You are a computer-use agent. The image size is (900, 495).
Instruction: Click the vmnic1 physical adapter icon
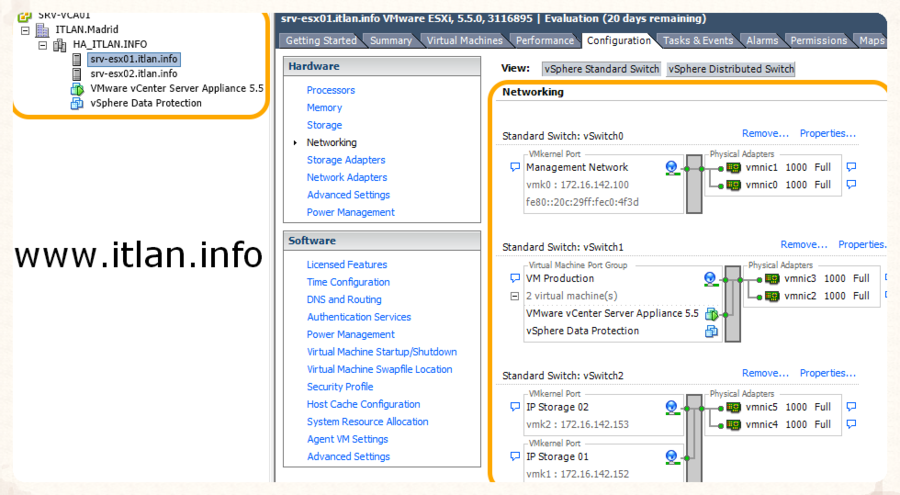point(732,168)
